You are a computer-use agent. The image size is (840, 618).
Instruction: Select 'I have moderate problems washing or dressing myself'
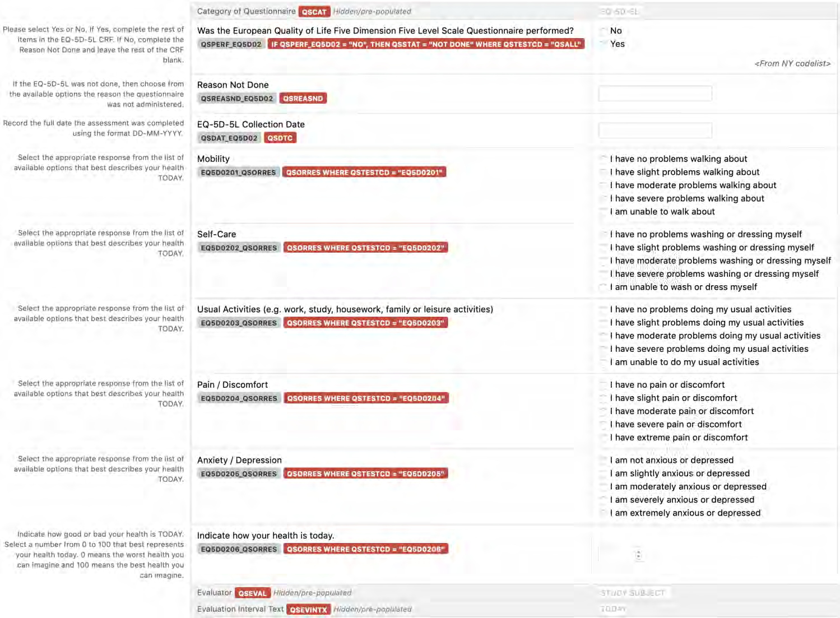coord(604,261)
